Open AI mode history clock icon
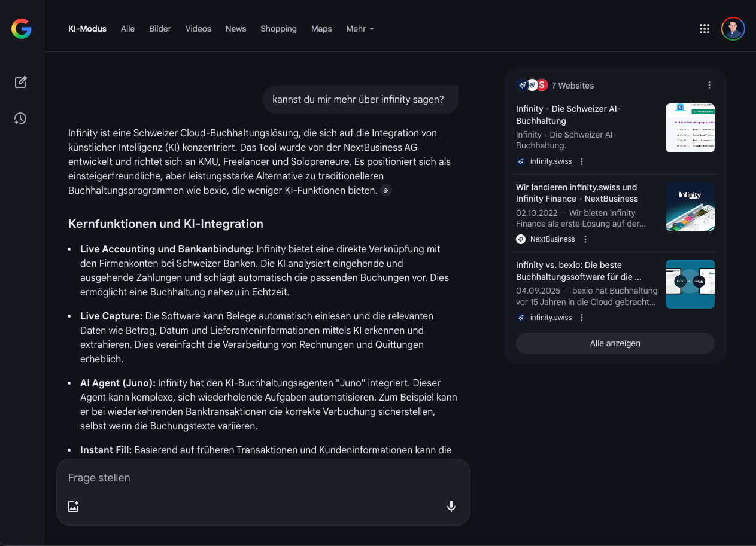The height and width of the screenshot is (546, 756). click(x=21, y=118)
